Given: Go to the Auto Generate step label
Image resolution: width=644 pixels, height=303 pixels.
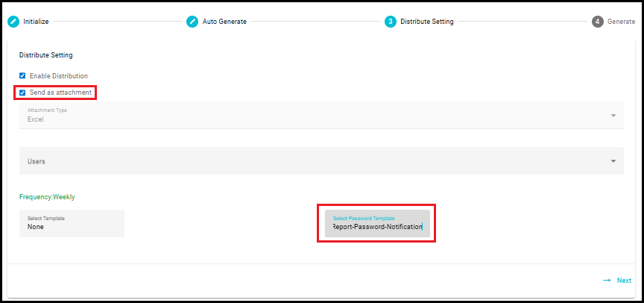Looking at the screenshot, I should [224, 22].
